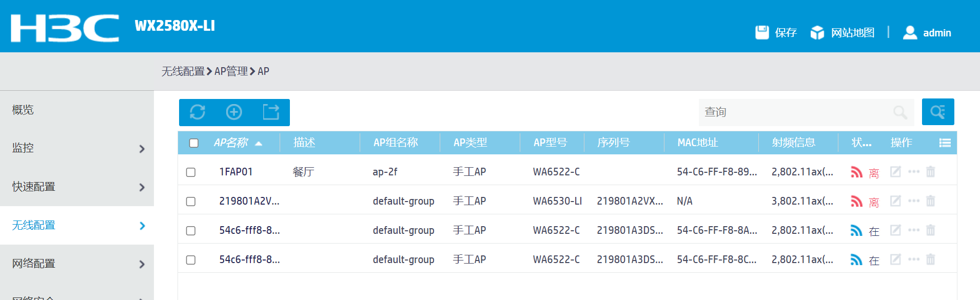The height and width of the screenshot is (300, 980).
Task: Click the save disk icon in header
Action: tap(762, 32)
